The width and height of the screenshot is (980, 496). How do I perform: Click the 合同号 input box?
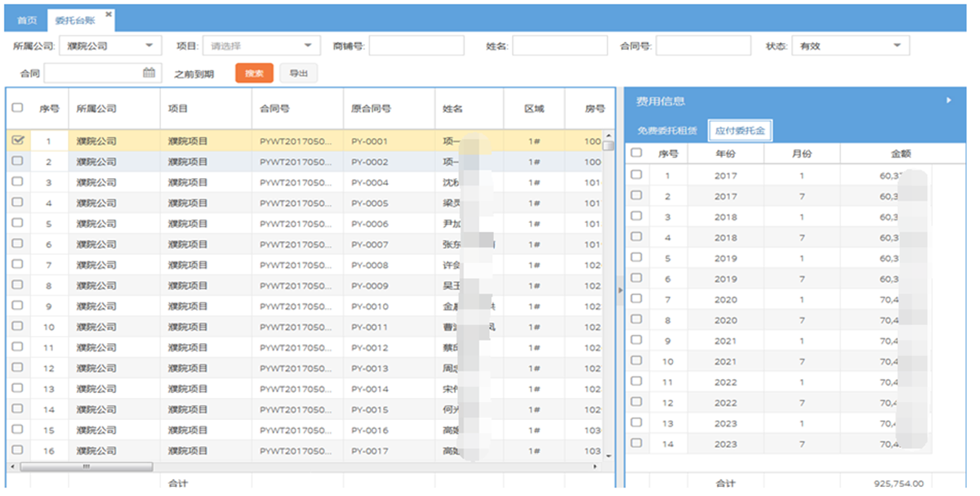coord(703,46)
